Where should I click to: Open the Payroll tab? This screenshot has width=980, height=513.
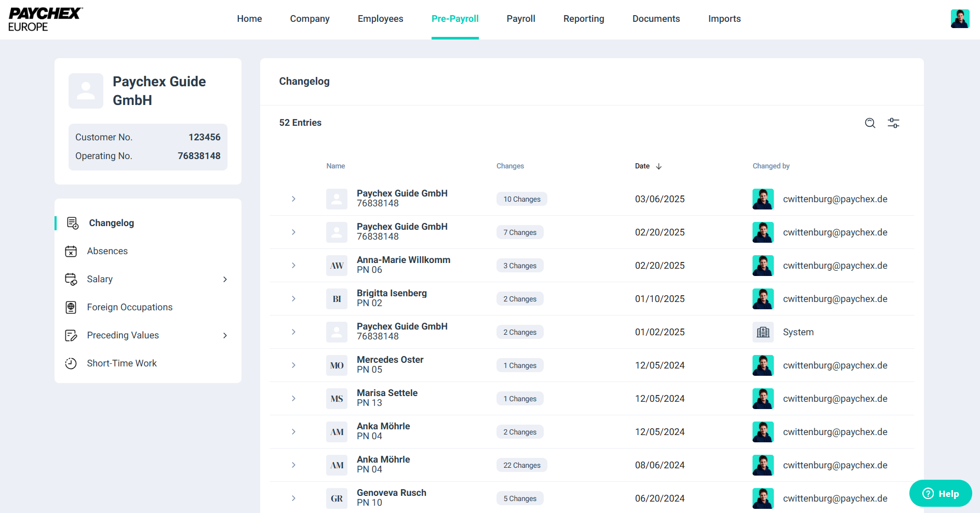coord(520,19)
